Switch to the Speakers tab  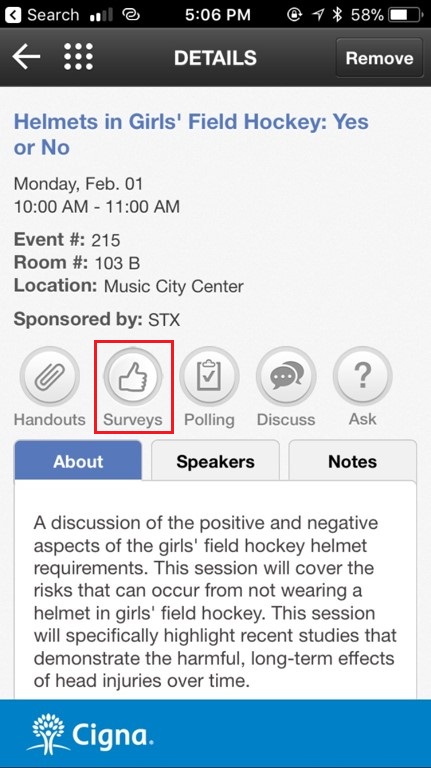coord(216,460)
